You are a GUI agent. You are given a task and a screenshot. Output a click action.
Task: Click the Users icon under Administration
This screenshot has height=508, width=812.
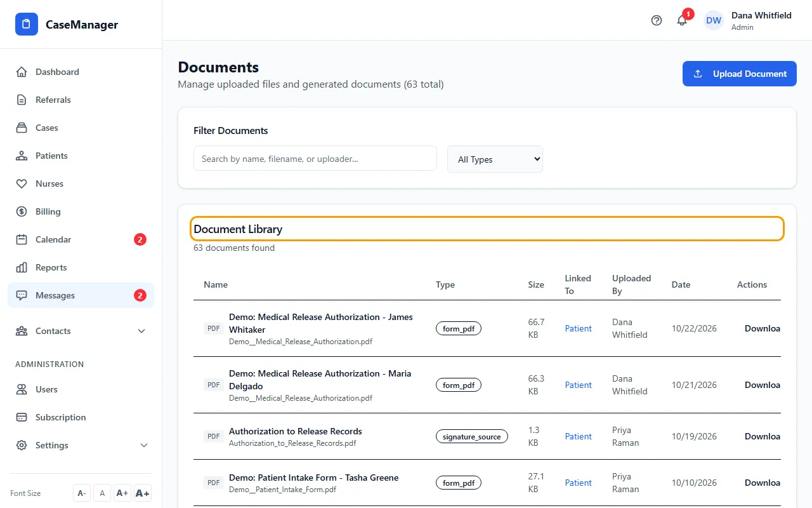pyautogui.click(x=22, y=389)
